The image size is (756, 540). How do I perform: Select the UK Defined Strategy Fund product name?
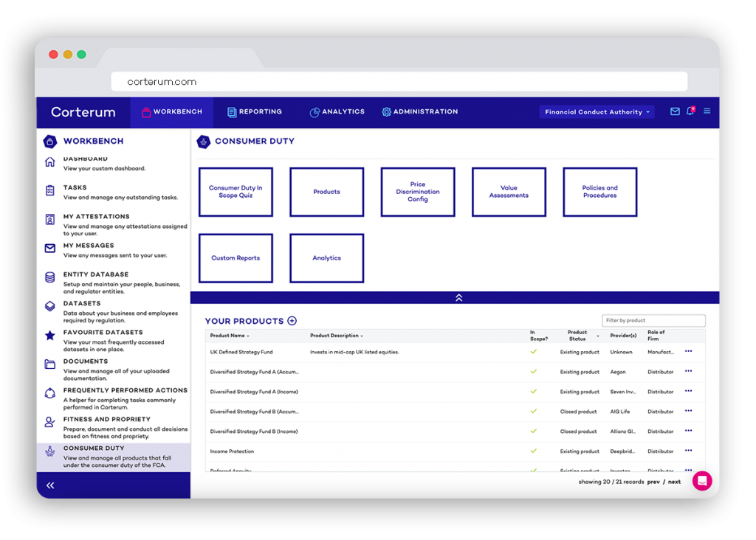(241, 352)
